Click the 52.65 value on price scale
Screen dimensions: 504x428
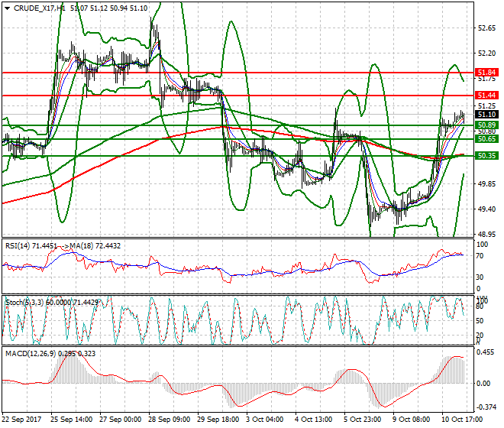pos(486,28)
